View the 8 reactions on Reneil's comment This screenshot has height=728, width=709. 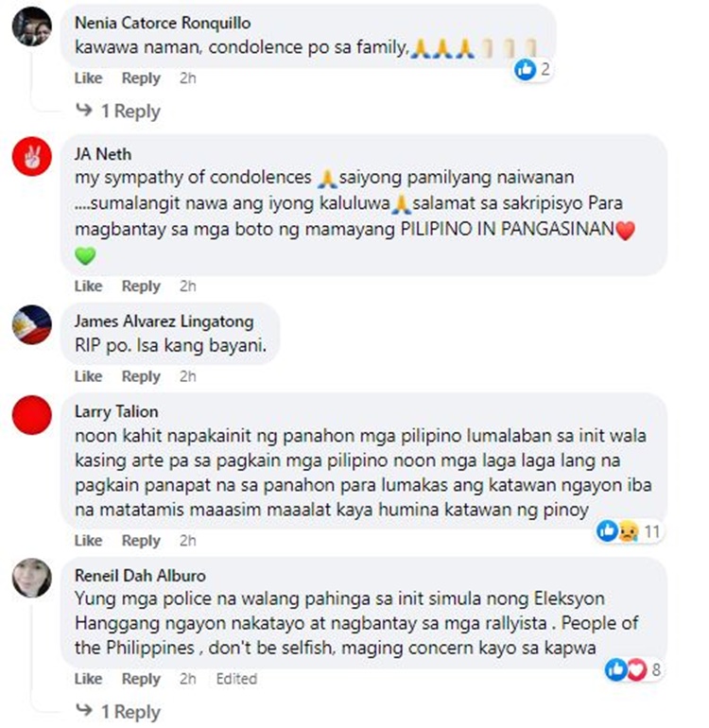[632, 669]
